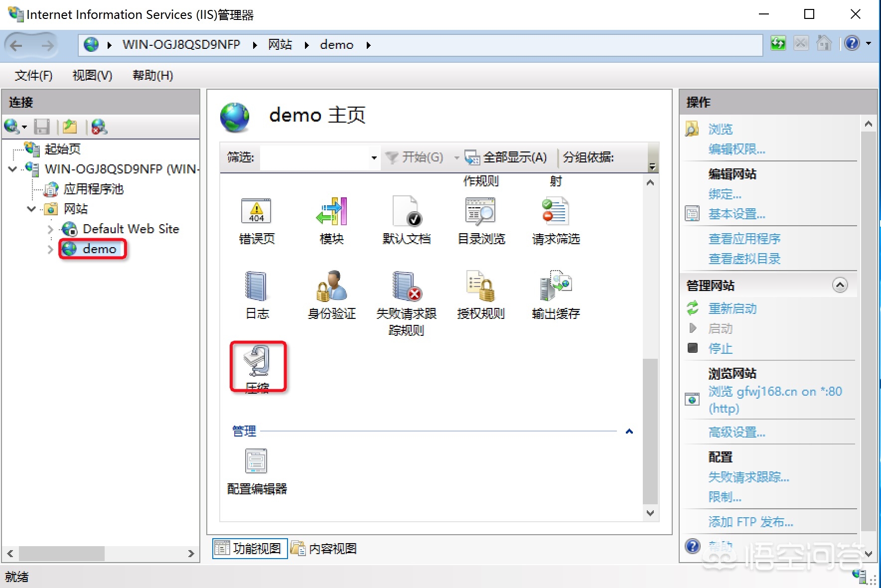Click the filter toolbar overflow arrow
This screenshot has height=588, width=881.
[x=652, y=166]
